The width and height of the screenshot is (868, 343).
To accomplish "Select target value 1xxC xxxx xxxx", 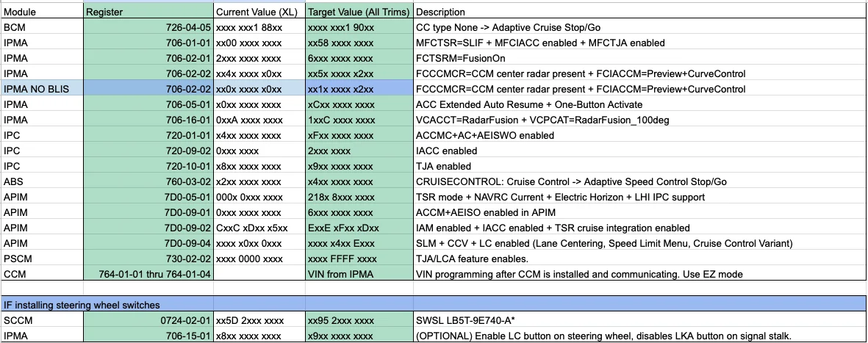I will pos(359,120).
